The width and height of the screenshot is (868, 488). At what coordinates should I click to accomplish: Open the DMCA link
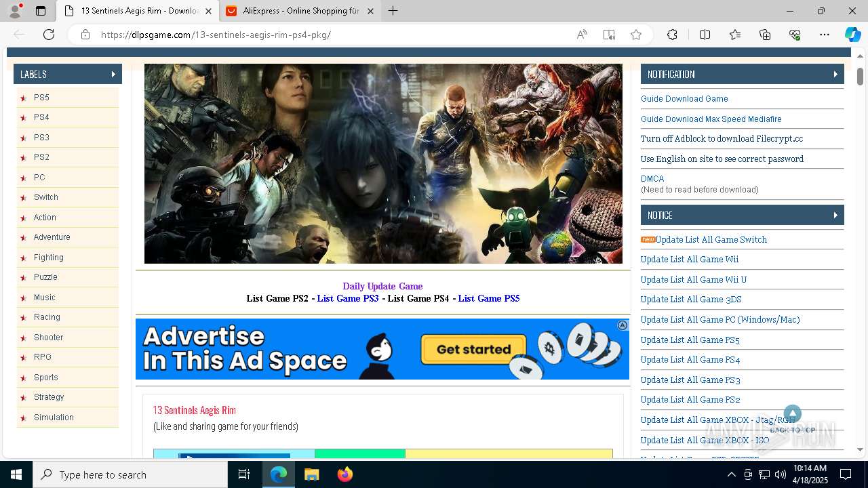[x=652, y=179]
